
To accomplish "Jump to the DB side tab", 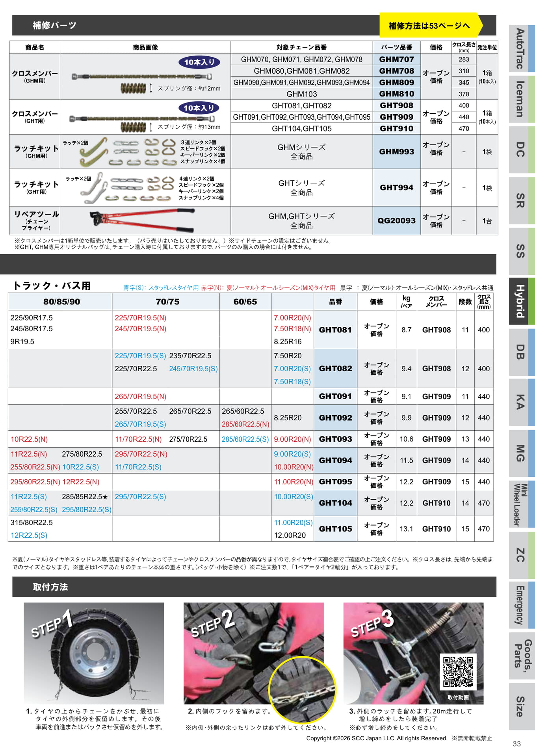I will pos(522,352).
